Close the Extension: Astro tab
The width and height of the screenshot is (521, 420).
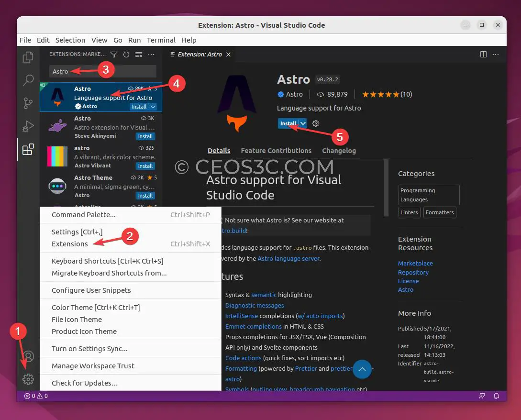(x=228, y=55)
